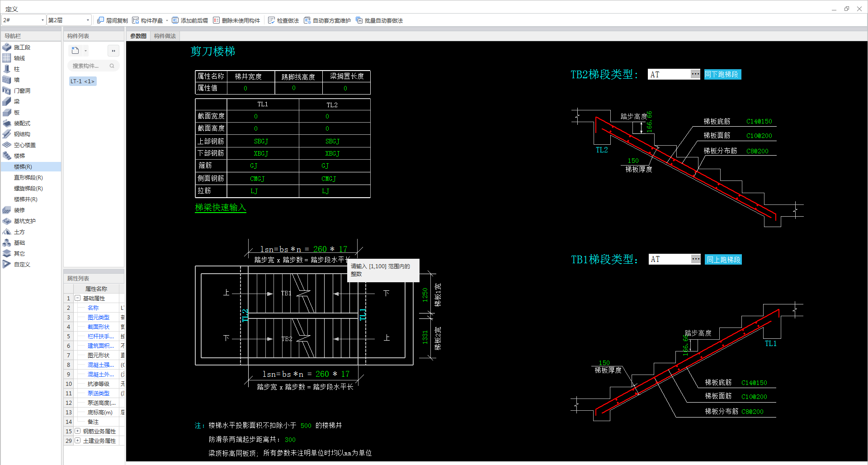
Task: Click the TB2 type input showing AT
Action: (x=669, y=75)
